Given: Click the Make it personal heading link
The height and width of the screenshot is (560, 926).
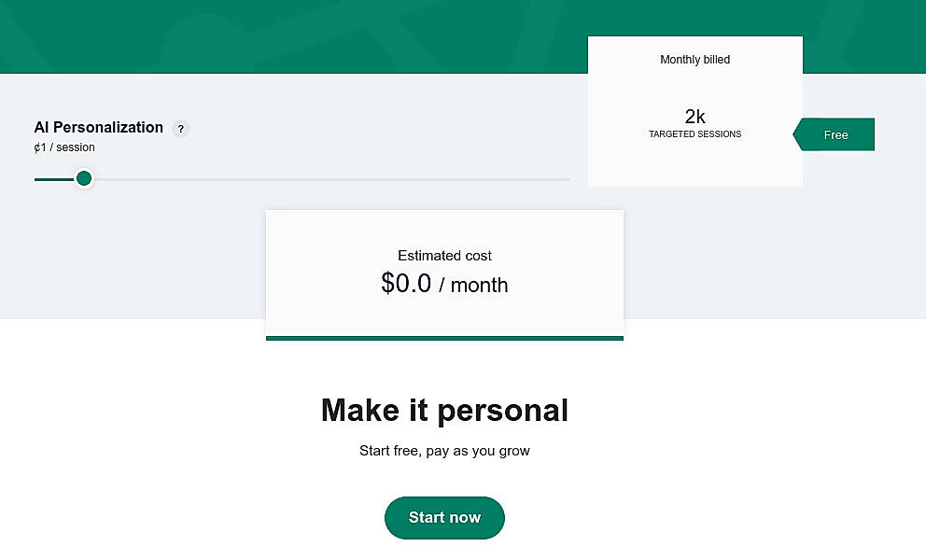Looking at the screenshot, I should tap(444, 410).
